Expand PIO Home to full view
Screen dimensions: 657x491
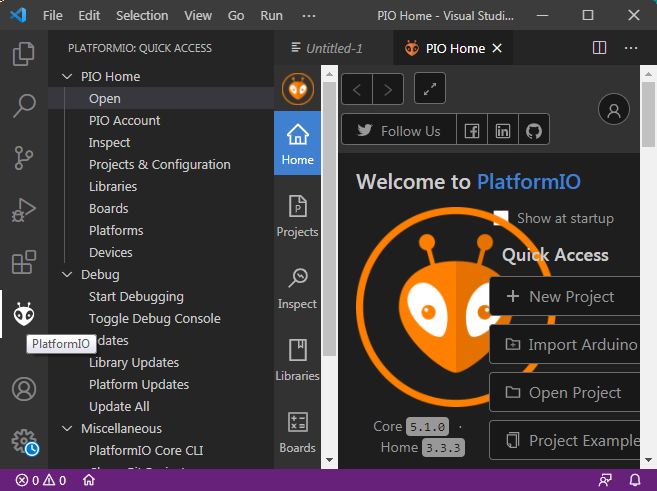click(x=430, y=88)
